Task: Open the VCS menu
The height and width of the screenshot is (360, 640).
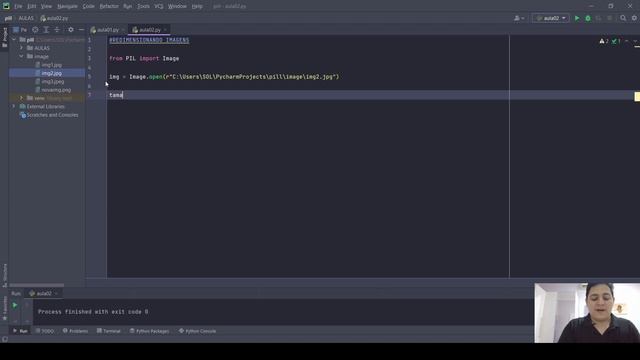Action: (159, 6)
